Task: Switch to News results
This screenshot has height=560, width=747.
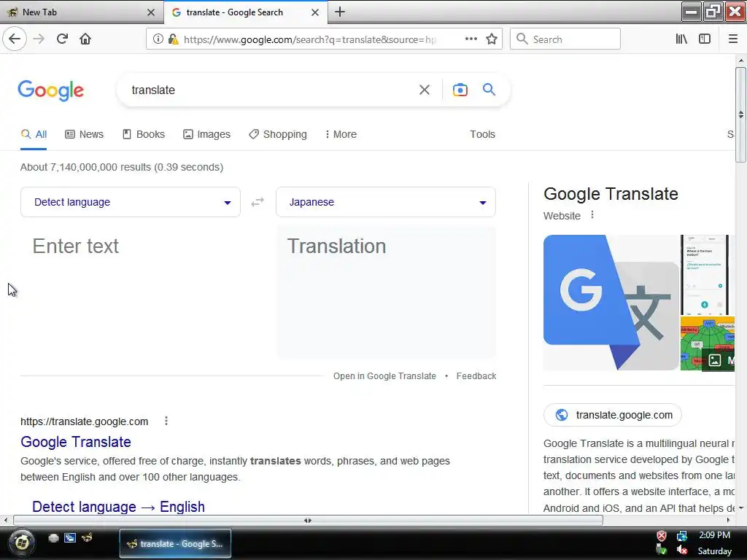Action: [x=85, y=134]
